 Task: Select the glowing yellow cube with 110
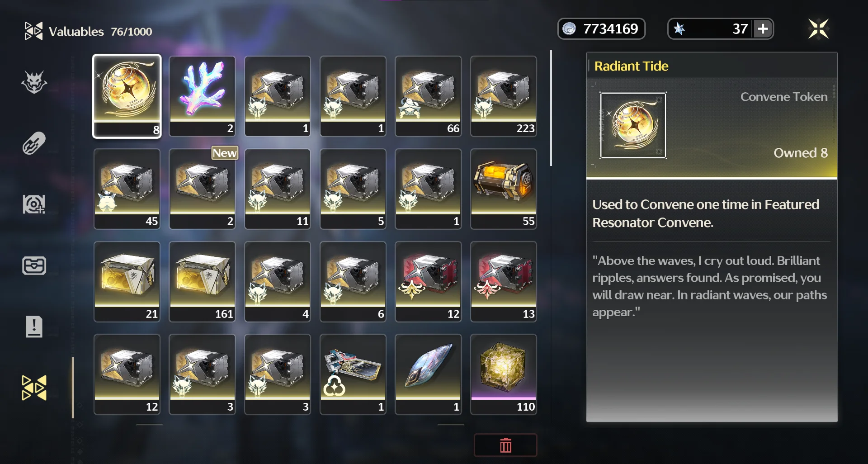point(504,374)
